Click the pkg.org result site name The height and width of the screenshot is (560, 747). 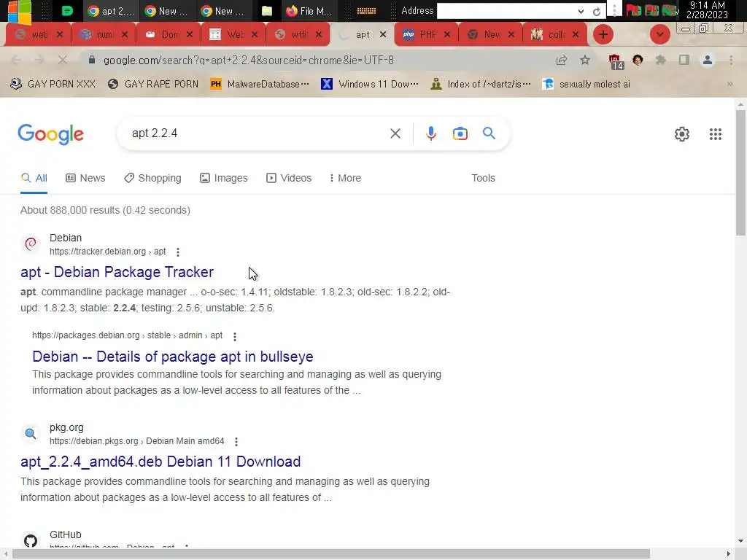pyautogui.click(x=66, y=427)
